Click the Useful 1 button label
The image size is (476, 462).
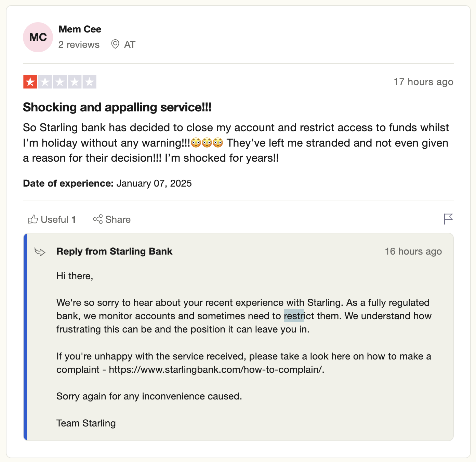pos(58,219)
